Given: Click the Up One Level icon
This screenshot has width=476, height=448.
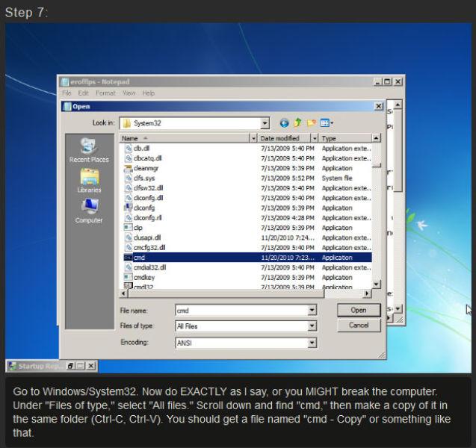Looking at the screenshot, I should 297,122.
